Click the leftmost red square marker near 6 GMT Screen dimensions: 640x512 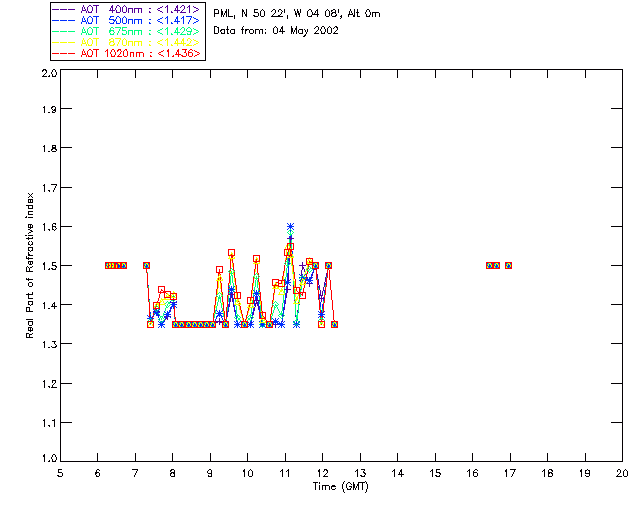tap(108, 265)
